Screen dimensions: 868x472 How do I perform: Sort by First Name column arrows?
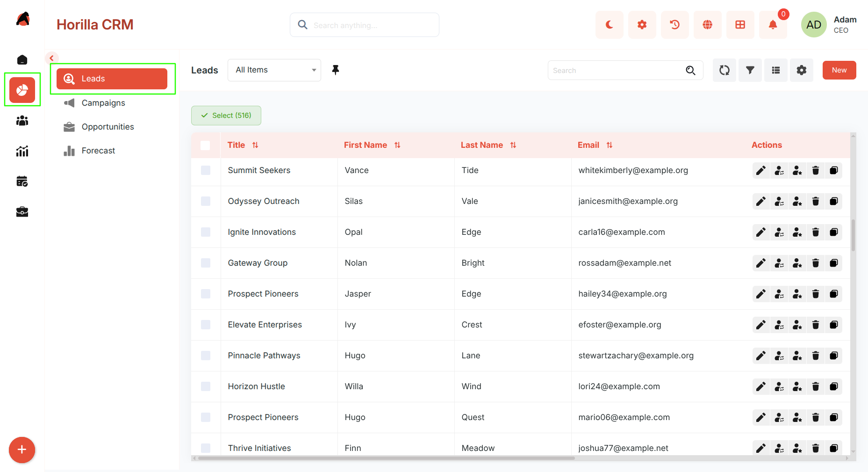point(397,145)
